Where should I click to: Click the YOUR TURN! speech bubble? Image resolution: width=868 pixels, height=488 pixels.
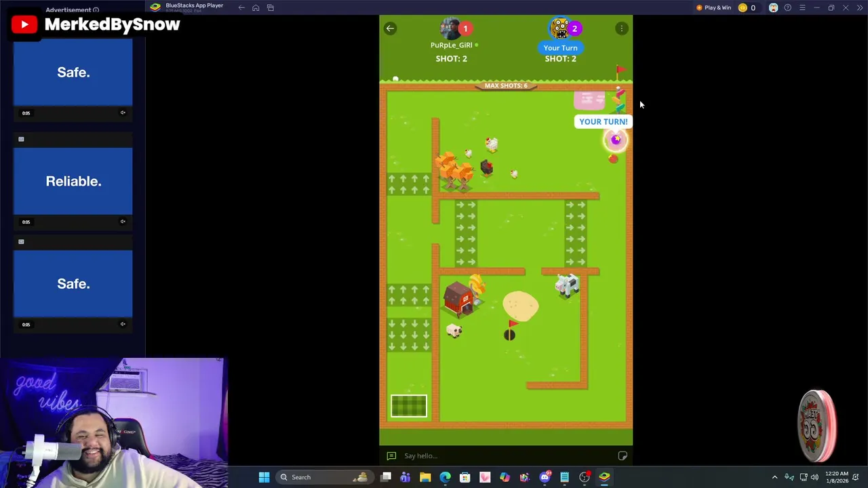603,122
